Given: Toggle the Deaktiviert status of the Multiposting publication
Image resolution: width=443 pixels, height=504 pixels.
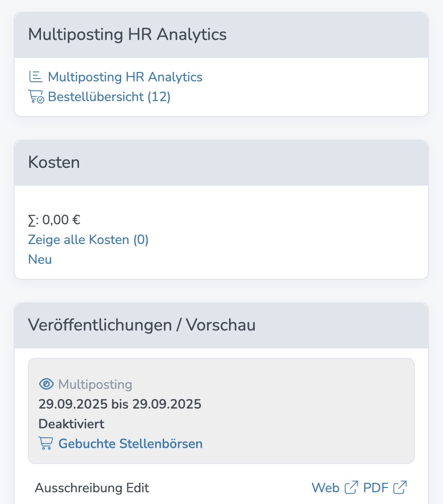Looking at the screenshot, I should tap(71, 424).
